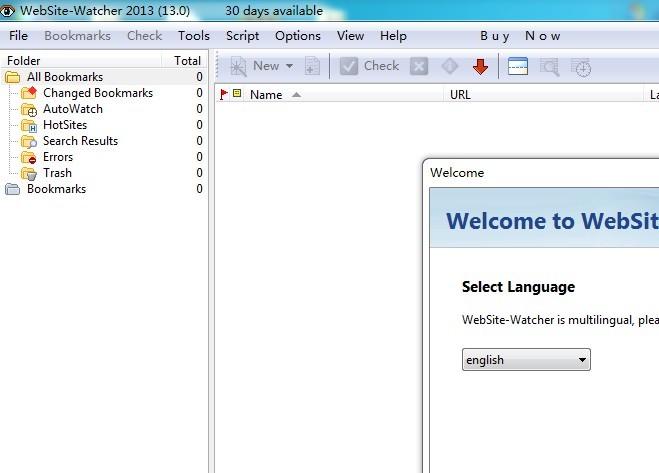Image resolution: width=659 pixels, height=473 pixels.
Task: Click the stop checking X icon
Action: [419, 66]
